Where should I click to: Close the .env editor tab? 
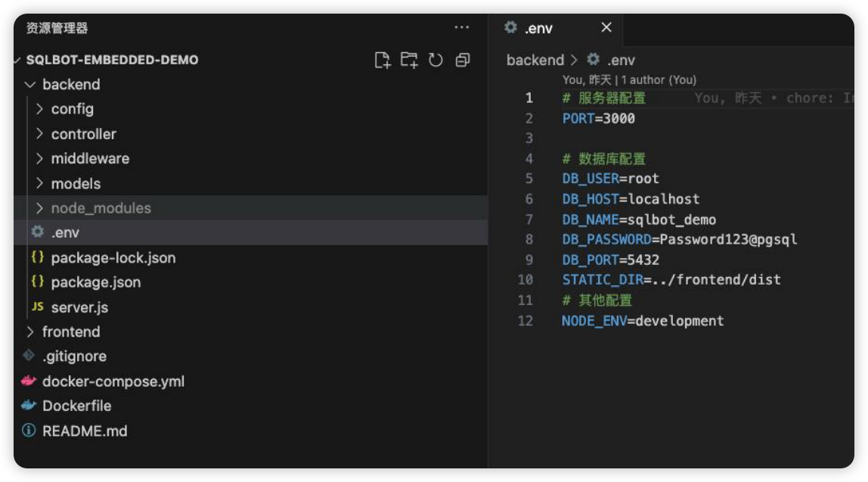coord(606,28)
